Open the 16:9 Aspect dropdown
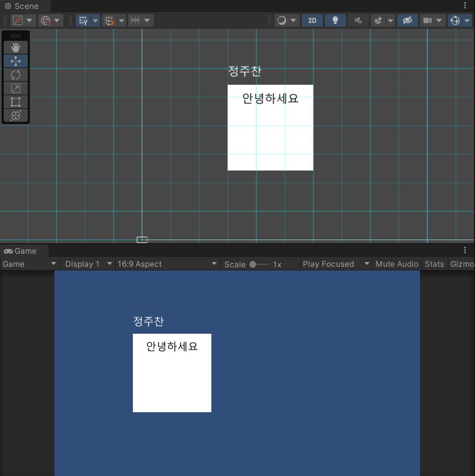Viewport: 475px width, 476px height. pyautogui.click(x=167, y=264)
